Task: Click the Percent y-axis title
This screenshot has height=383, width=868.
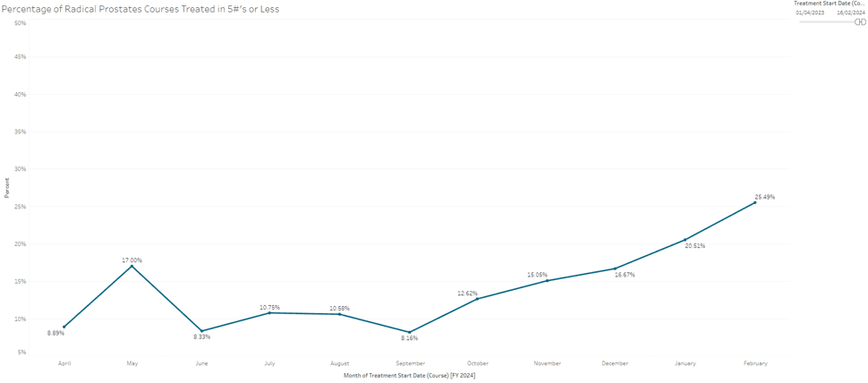Action: coord(7,188)
